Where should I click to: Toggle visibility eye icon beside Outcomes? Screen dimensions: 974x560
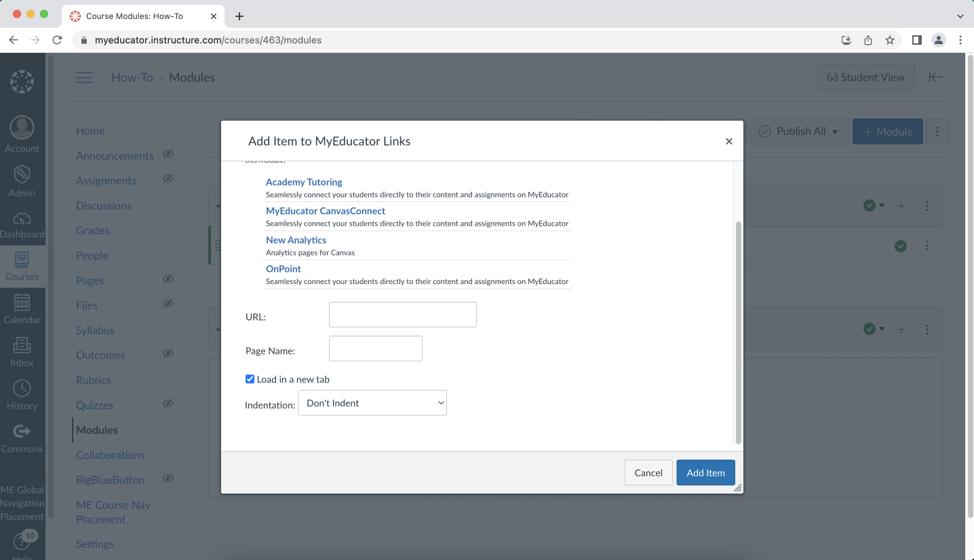(168, 353)
